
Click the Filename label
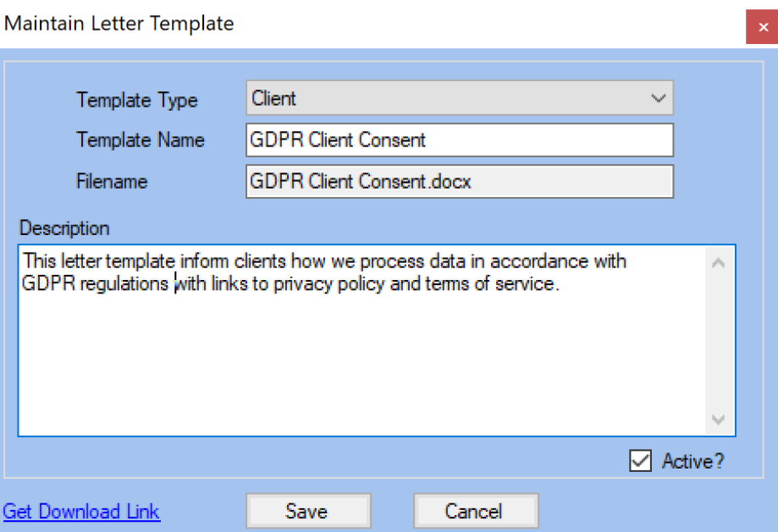click(x=112, y=181)
